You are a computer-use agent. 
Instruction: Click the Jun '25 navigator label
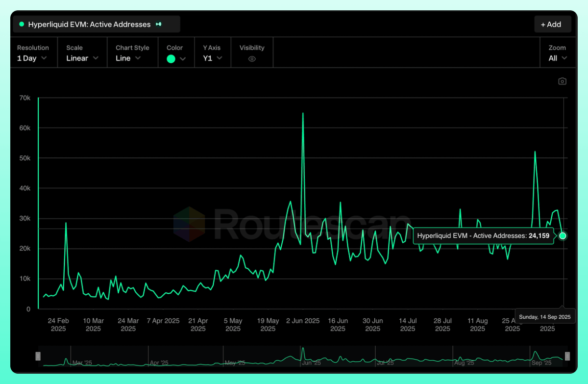point(311,363)
